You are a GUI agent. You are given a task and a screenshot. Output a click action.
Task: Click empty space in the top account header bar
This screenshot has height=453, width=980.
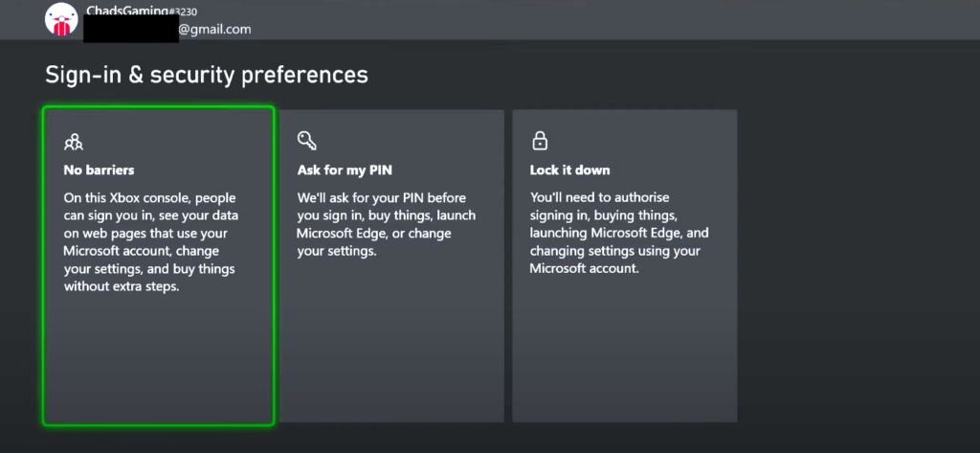612,20
